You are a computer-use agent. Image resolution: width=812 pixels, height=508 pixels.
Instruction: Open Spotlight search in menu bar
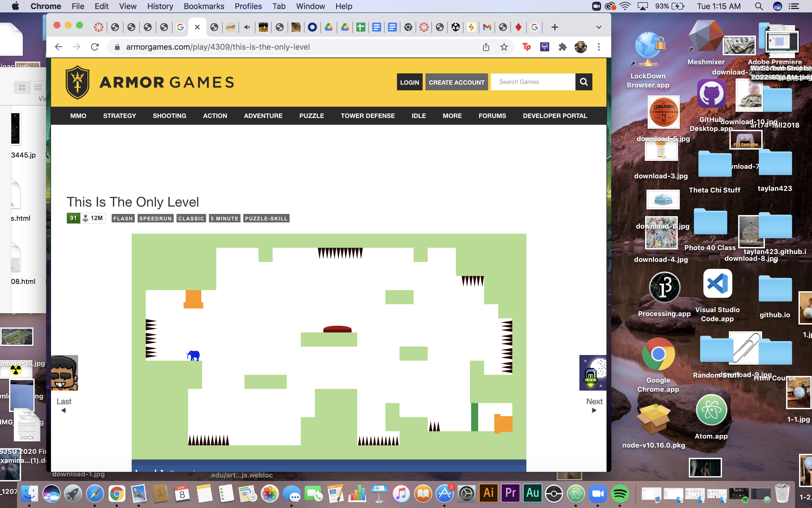759,6
